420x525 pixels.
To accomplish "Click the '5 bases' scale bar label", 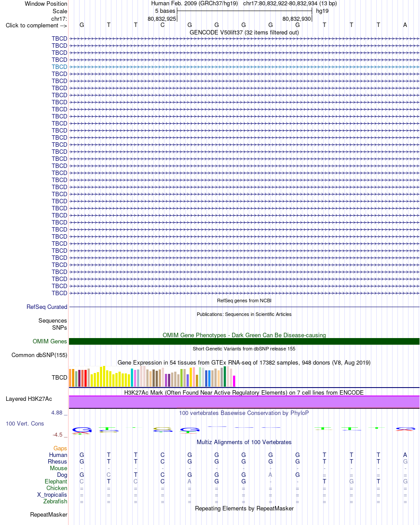I will click(x=165, y=11).
